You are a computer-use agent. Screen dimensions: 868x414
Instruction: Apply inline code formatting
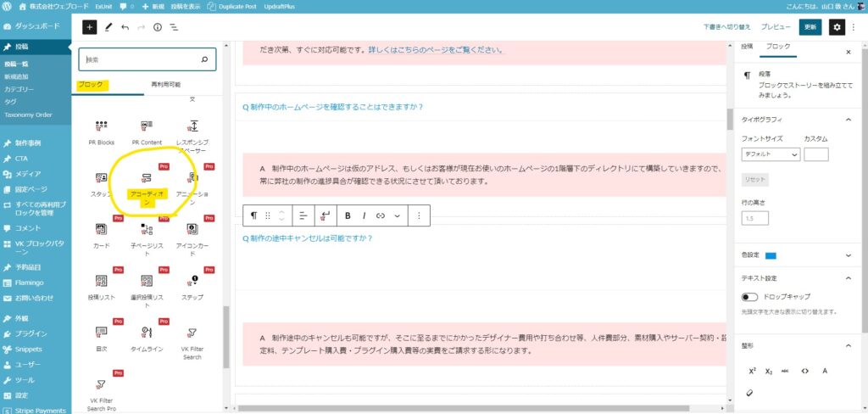pos(805,371)
